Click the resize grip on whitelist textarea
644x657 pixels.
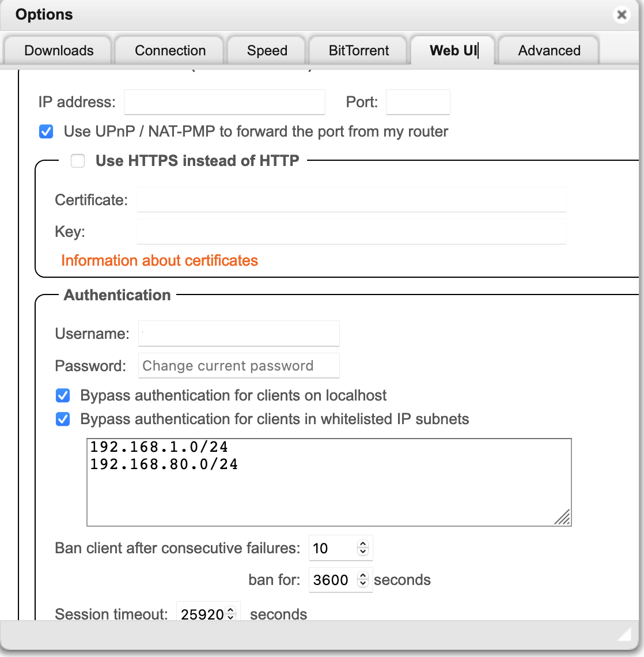(x=563, y=518)
